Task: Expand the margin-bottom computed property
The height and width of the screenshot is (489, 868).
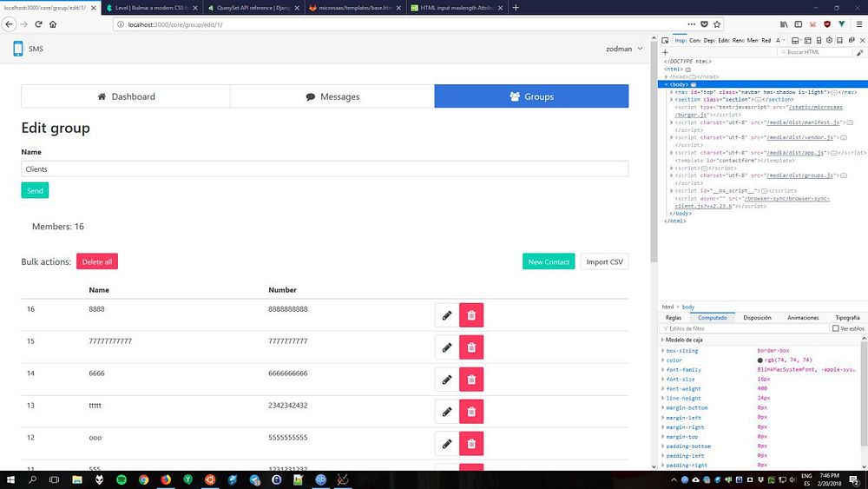Action: 662,407
